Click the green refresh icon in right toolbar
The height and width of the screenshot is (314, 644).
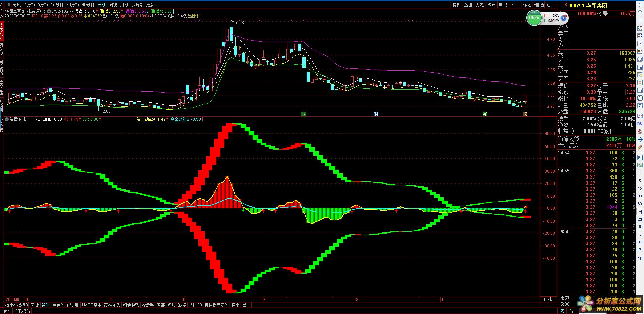640,165
